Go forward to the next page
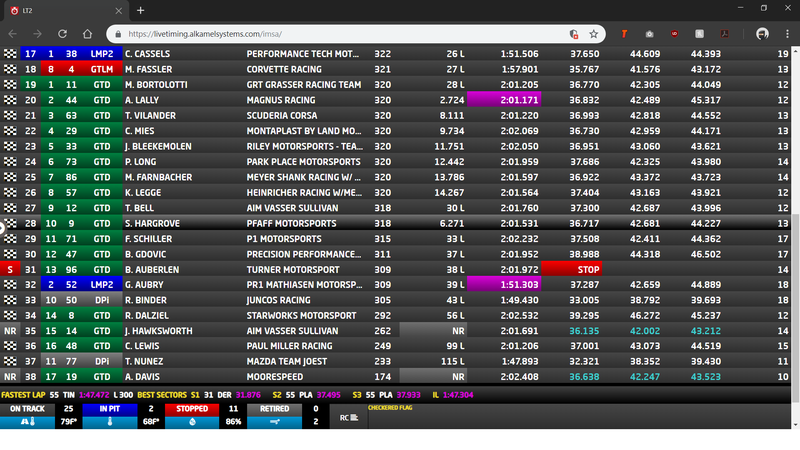Image resolution: width=800 pixels, height=450 pixels. (x=37, y=34)
